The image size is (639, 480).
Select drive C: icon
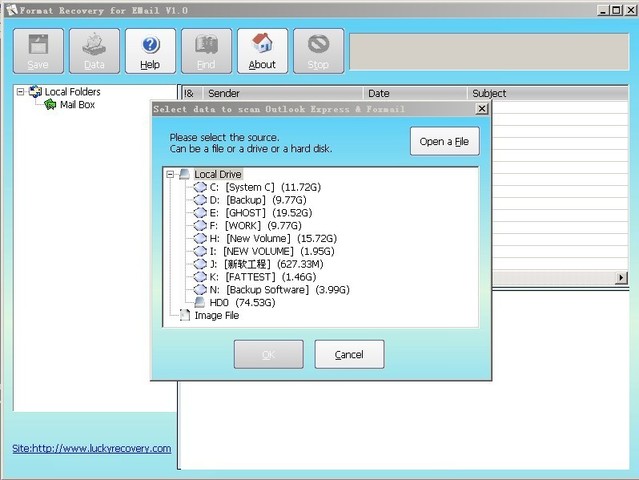tap(200, 187)
